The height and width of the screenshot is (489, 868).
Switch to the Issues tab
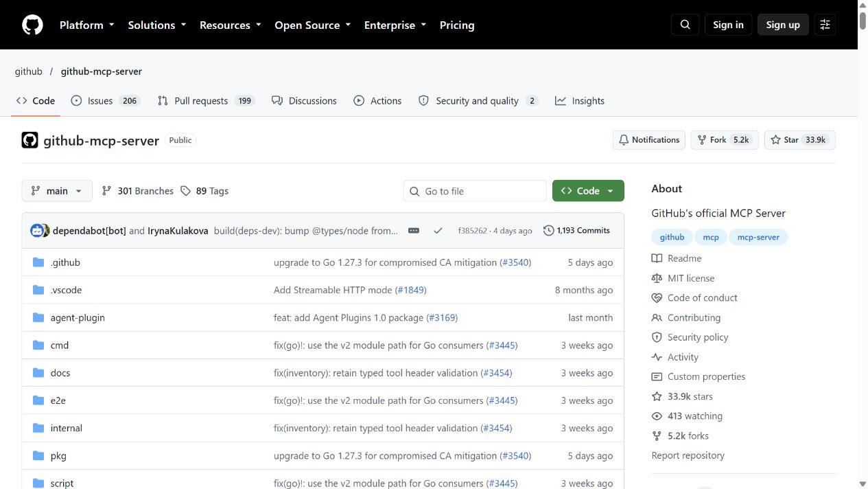click(106, 100)
